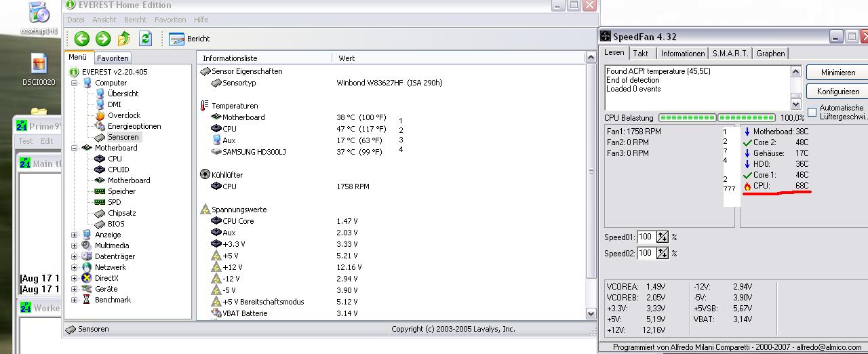
Task: Open the cosetup desktop icon
Action: coord(39,19)
